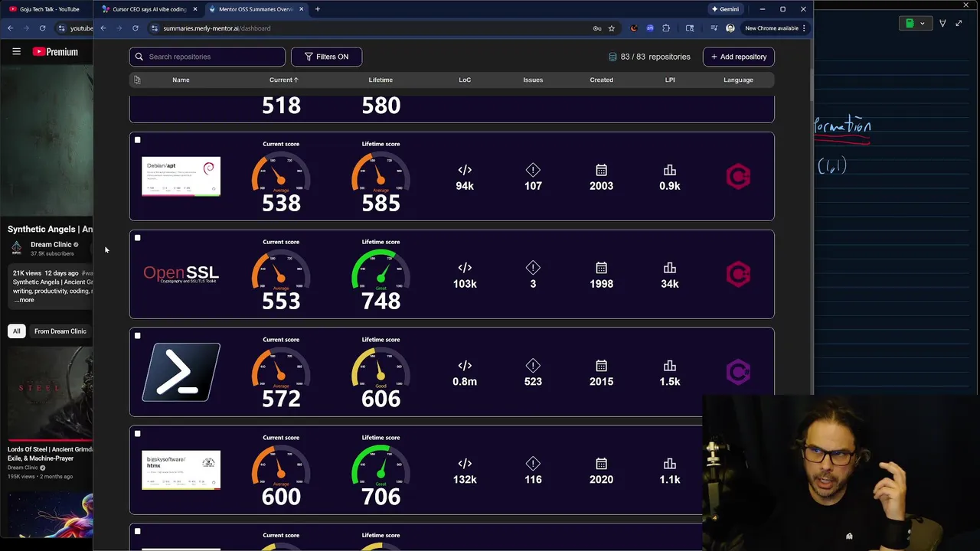Tick the checkbox of the PowerShell row

[x=138, y=336]
